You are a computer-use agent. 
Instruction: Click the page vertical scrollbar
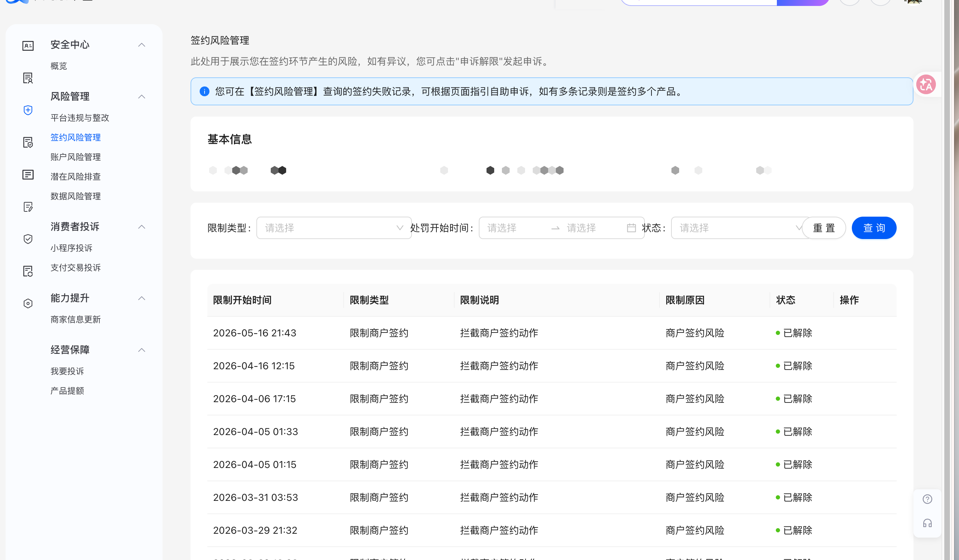947,280
